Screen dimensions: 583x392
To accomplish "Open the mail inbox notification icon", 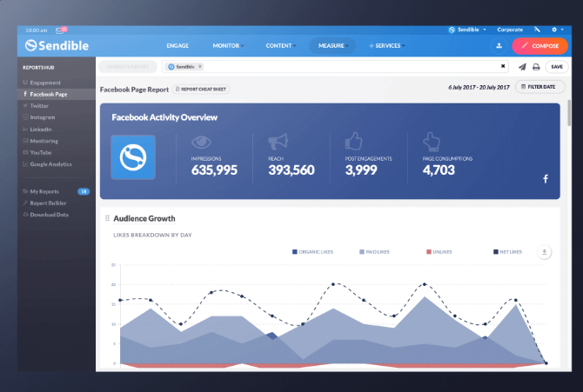I will (59, 30).
